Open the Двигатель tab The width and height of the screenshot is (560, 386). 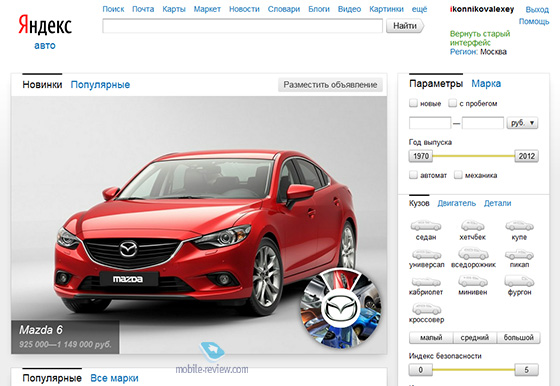(456, 203)
